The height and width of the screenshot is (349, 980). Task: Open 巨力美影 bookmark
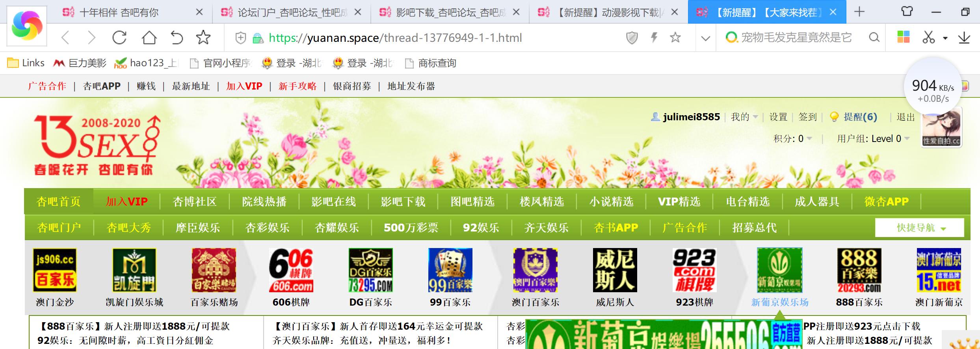pyautogui.click(x=80, y=63)
